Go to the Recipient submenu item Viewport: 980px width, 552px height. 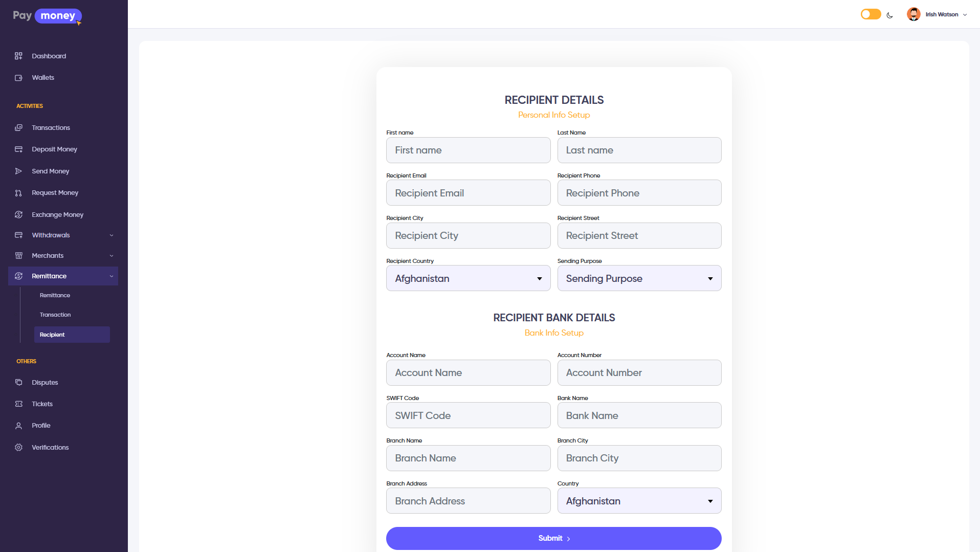[53, 335]
